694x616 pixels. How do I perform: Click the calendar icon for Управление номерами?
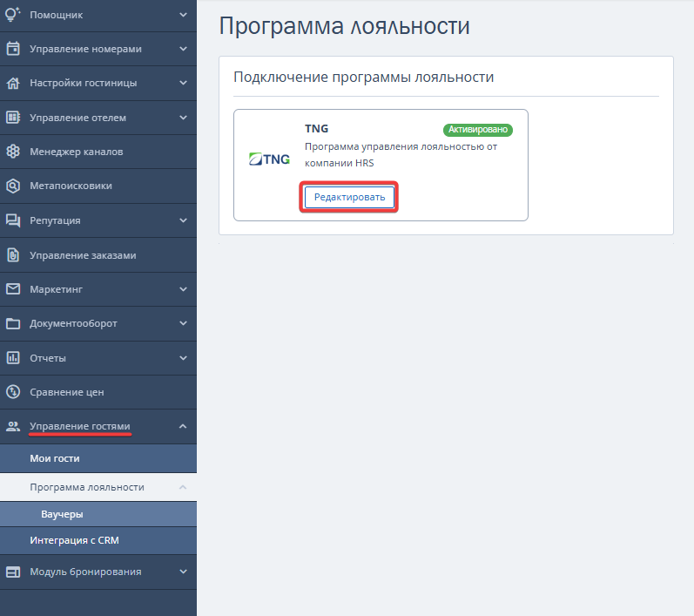(13, 49)
